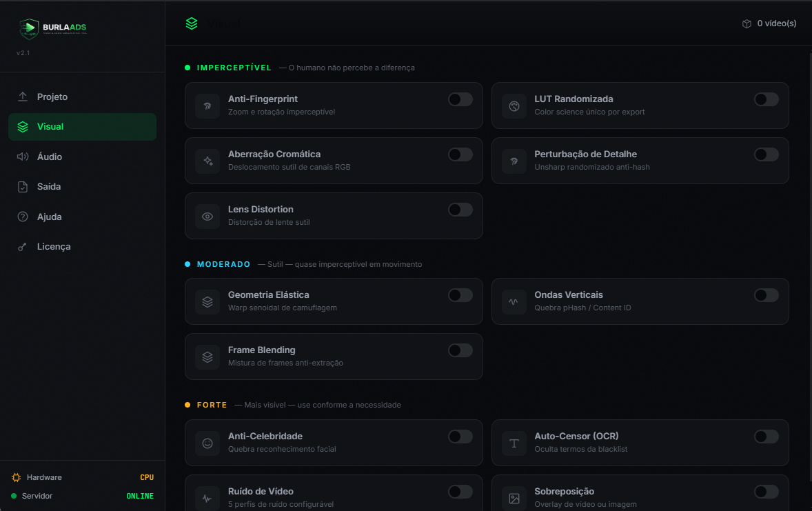812x511 pixels.
Task: Click 'Color science único por export' description
Action: point(589,112)
